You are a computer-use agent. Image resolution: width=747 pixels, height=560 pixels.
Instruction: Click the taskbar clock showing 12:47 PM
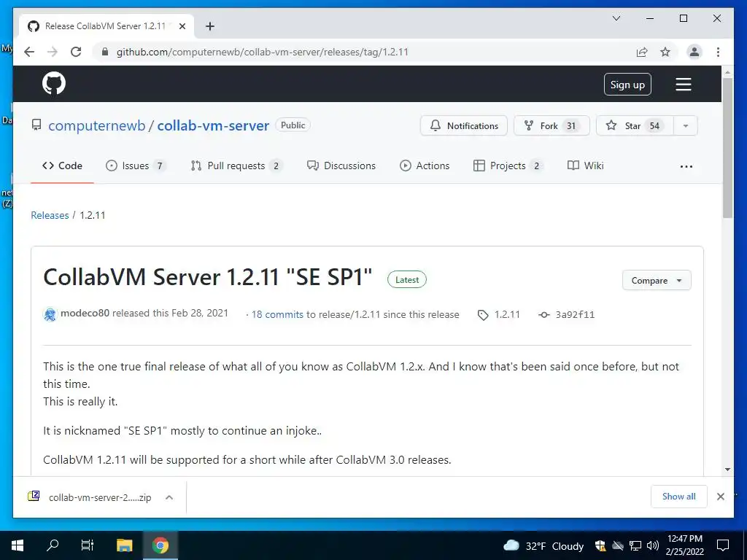684,545
